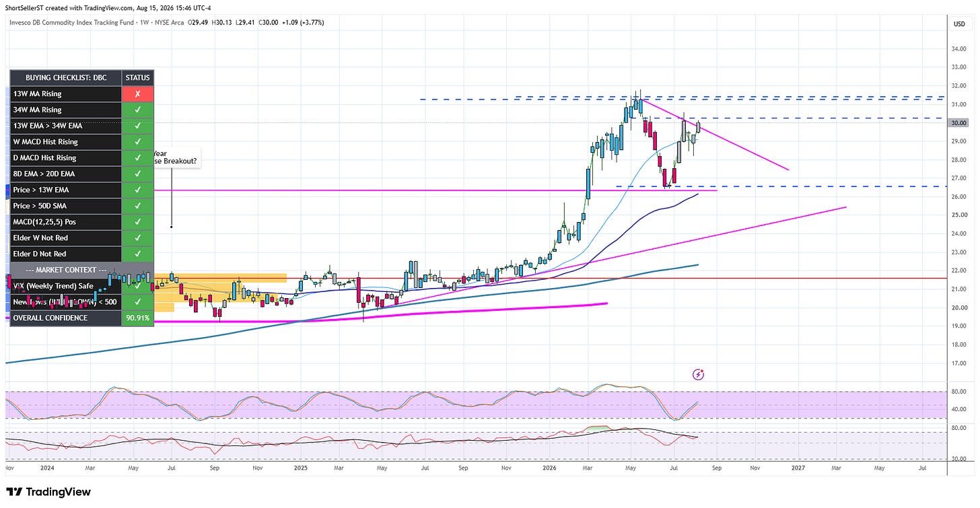
Task: Click the green check for Elder W Not Red
Action: coord(137,238)
